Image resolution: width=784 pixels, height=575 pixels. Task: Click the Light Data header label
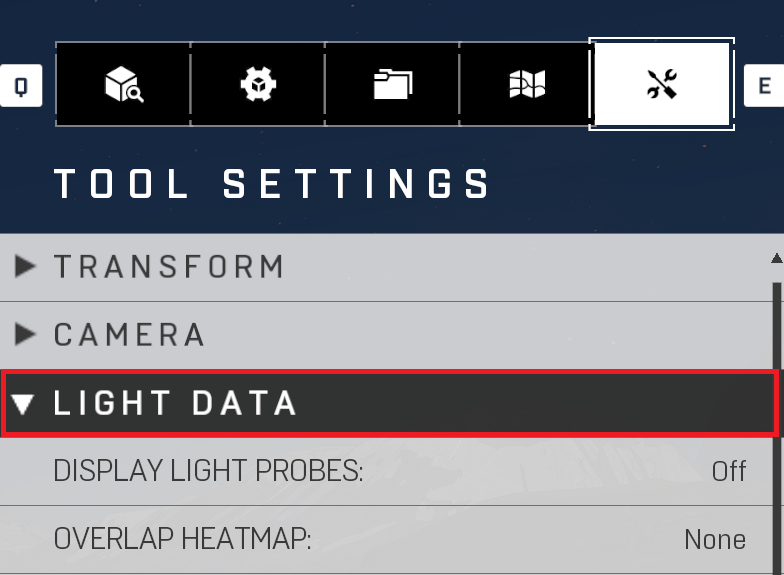click(175, 403)
